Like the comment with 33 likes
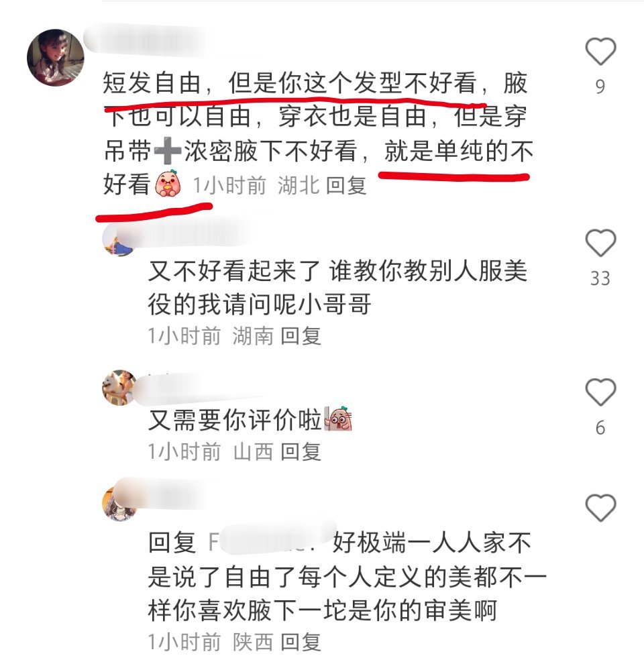 pos(600,243)
